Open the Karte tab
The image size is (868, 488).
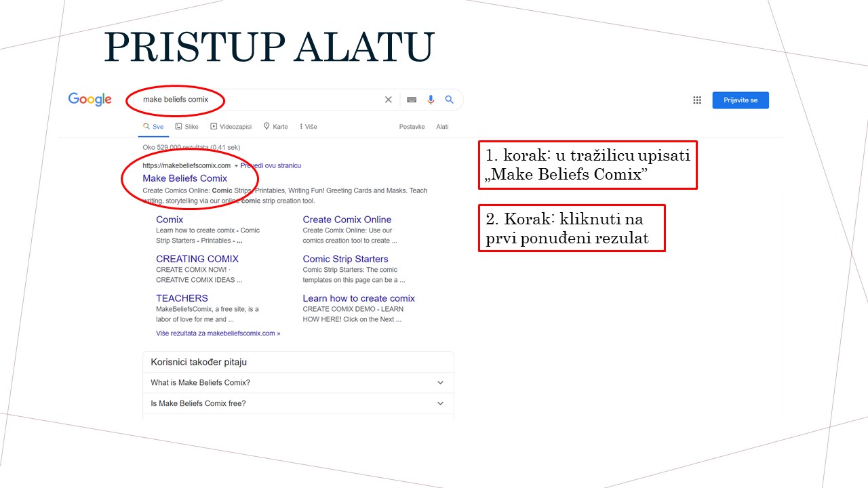click(275, 127)
